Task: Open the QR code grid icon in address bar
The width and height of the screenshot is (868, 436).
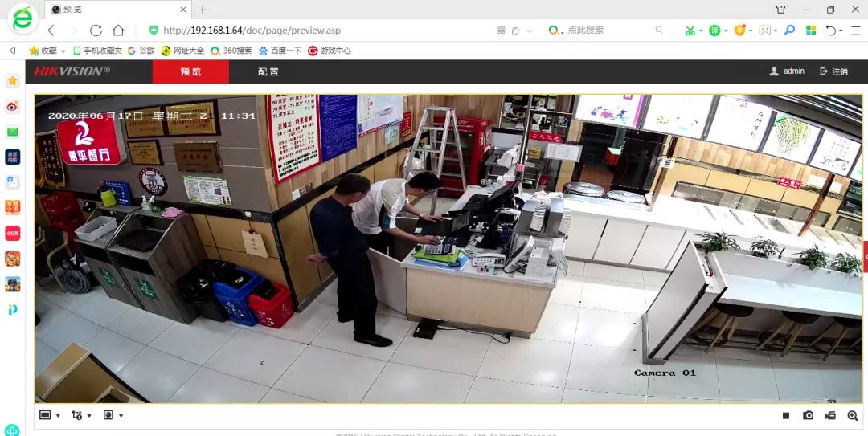Action: tap(502, 31)
